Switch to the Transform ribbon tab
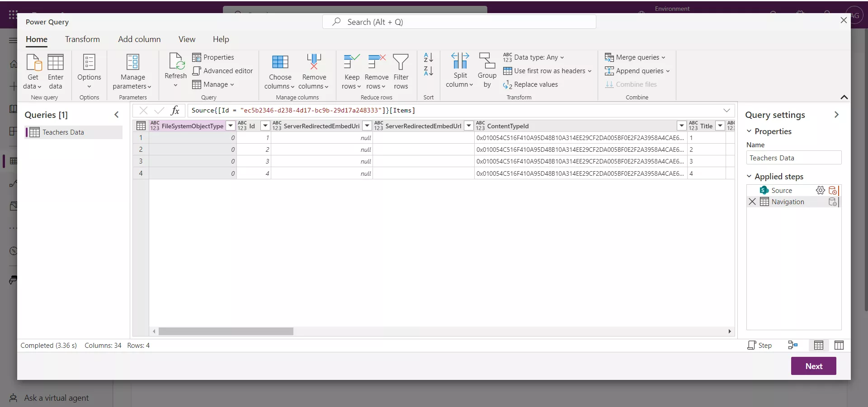The height and width of the screenshot is (407, 868). tap(82, 39)
